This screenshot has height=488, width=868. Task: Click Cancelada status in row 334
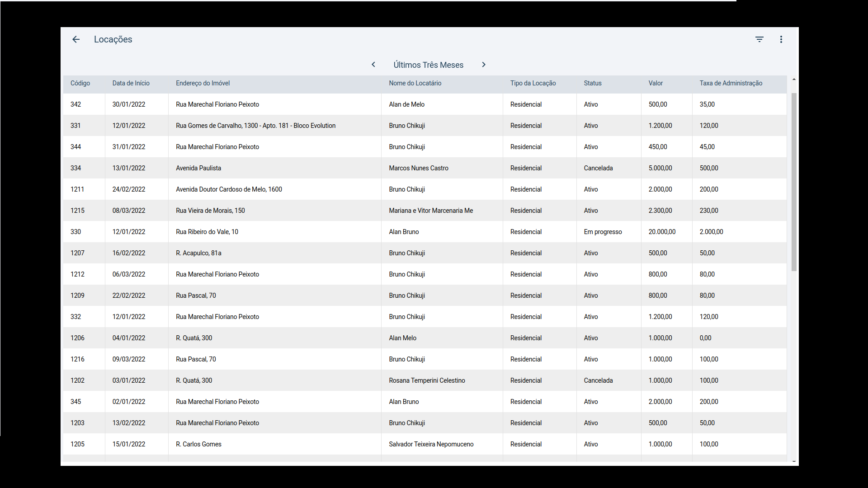(x=598, y=168)
